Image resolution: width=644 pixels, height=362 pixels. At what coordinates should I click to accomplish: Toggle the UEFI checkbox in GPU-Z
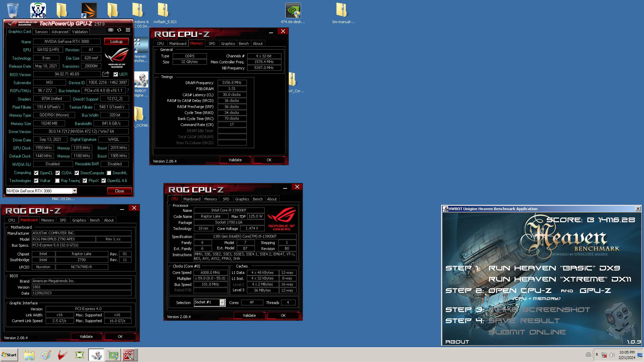(x=115, y=74)
